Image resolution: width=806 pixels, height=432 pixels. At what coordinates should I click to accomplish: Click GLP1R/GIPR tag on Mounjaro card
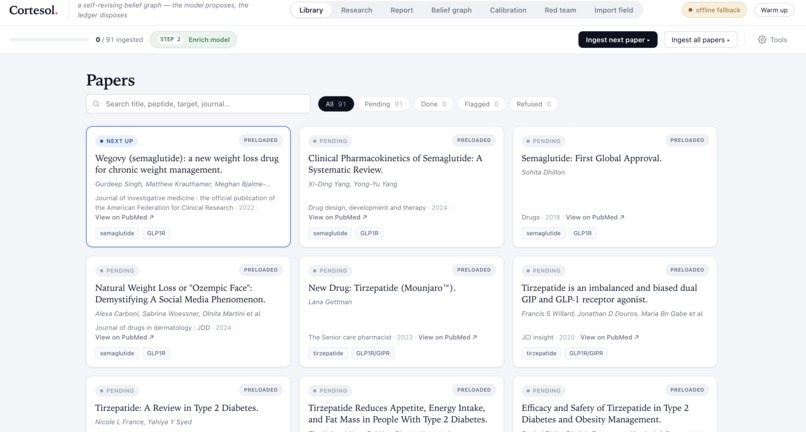pos(373,353)
